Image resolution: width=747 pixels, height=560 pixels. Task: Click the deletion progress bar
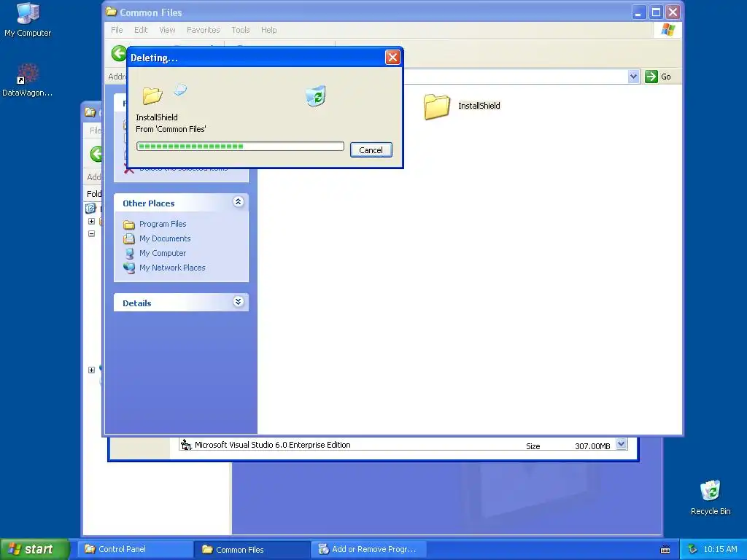[240, 146]
